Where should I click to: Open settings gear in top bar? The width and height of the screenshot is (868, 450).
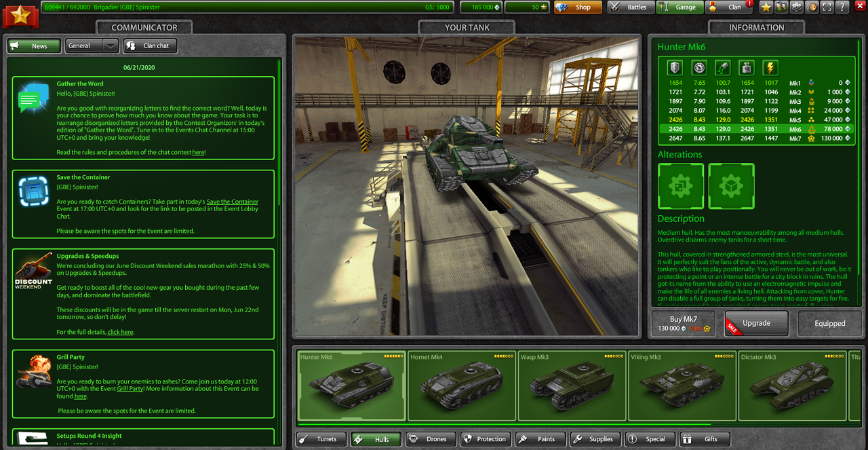click(x=797, y=7)
